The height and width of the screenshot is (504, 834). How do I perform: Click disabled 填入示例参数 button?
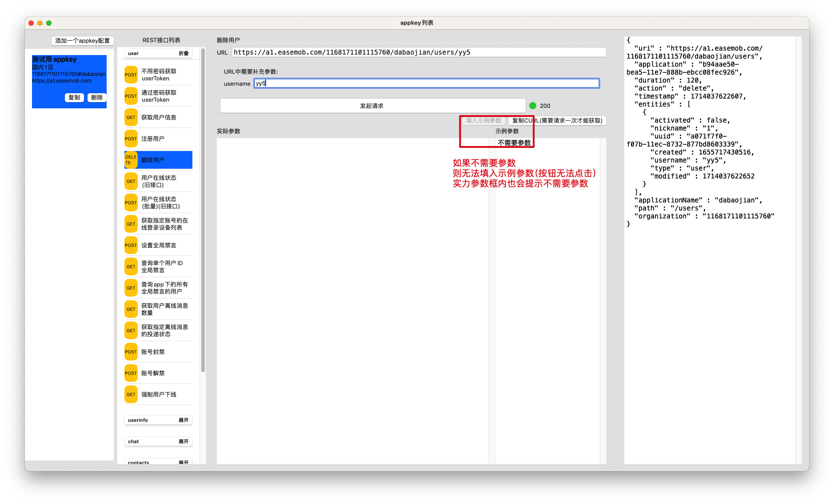[483, 120]
